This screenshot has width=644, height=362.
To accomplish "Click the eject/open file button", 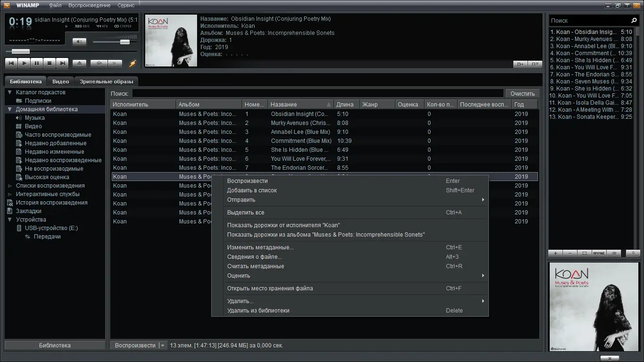I will 79,63.
